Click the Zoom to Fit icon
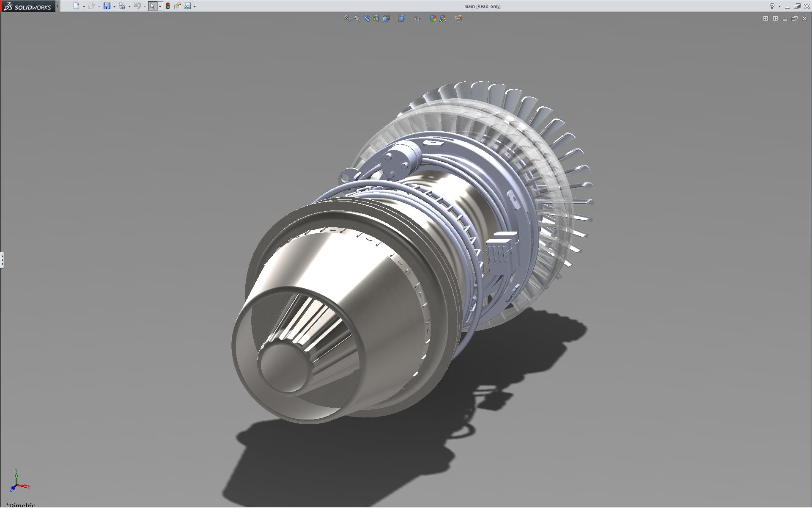Screen dimensions: 812x508 coord(347,18)
